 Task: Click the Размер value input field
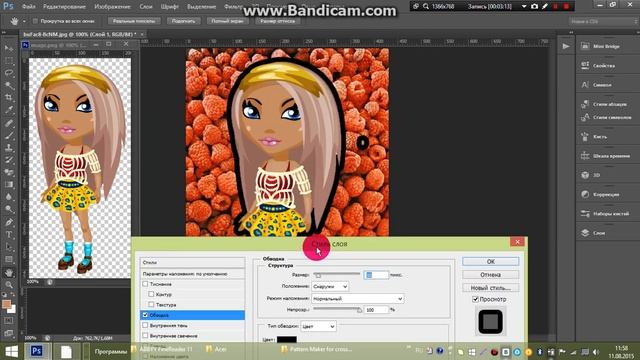(376, 275)
